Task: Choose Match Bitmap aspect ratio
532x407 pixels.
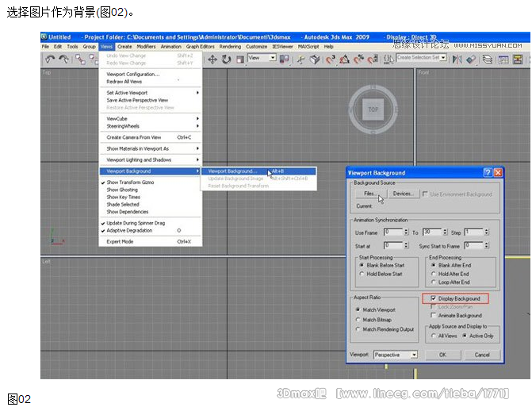Action: point(358,320)
